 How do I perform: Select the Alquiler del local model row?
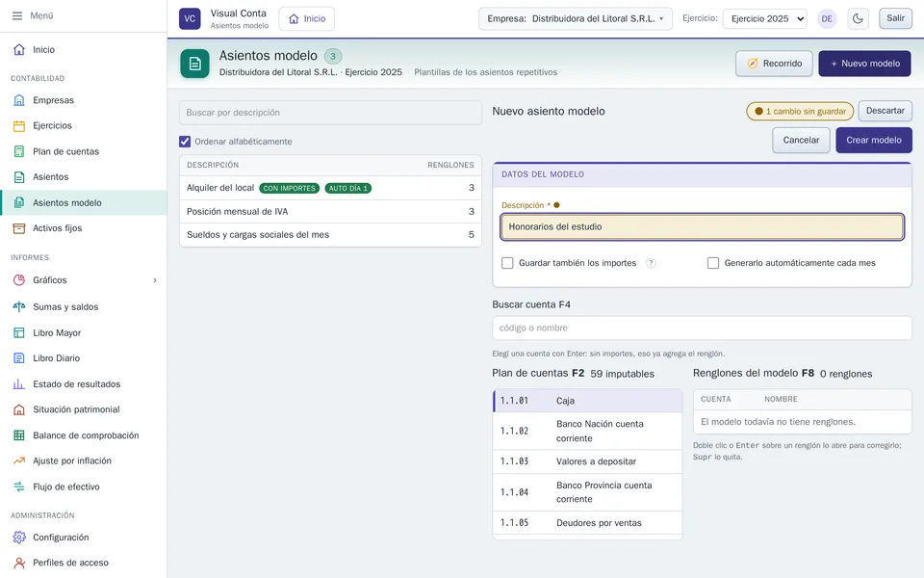pos(330,188)
